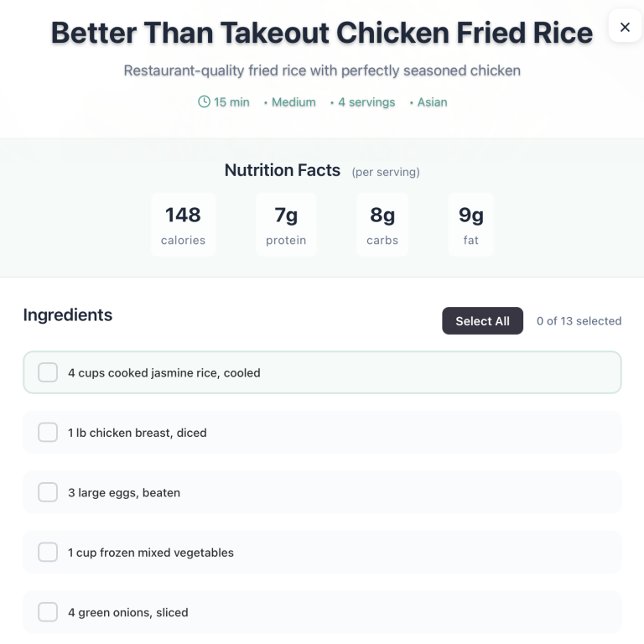Click the Asian cuisine tag
This screenshot has width=644, height=644.
click(432, 102)
